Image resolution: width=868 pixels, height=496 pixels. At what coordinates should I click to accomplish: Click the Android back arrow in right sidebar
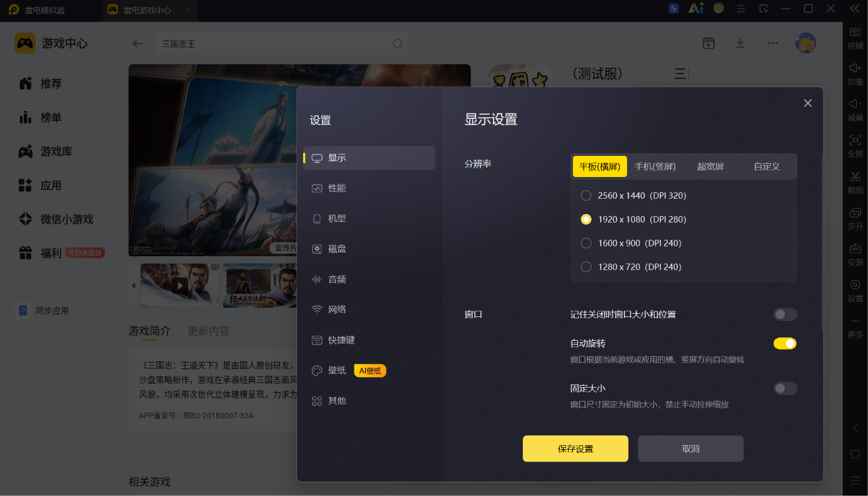click(855, 428)
